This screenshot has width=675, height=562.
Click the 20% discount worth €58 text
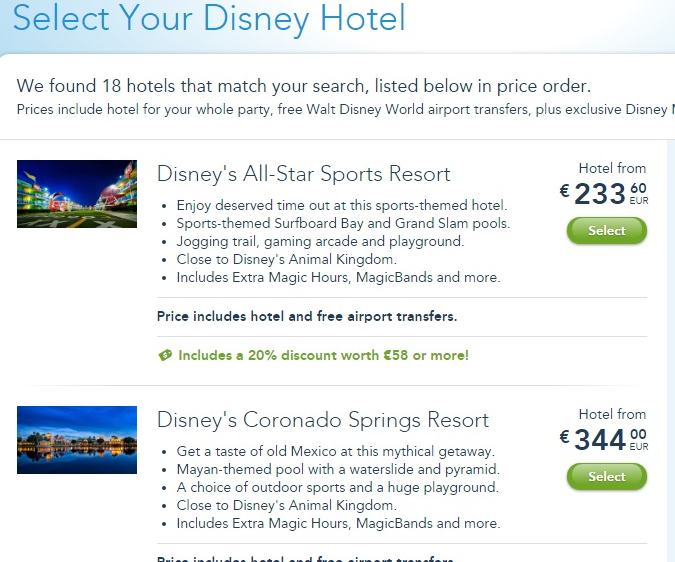point(323,355)
